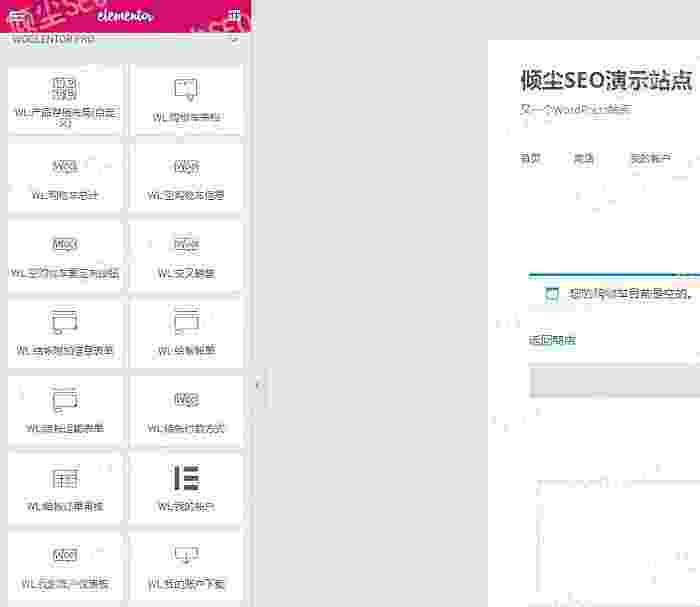The height and width of the screenshot is (607, 700).
Task: Select the WL cart total widget
Action: click(65, 178)
